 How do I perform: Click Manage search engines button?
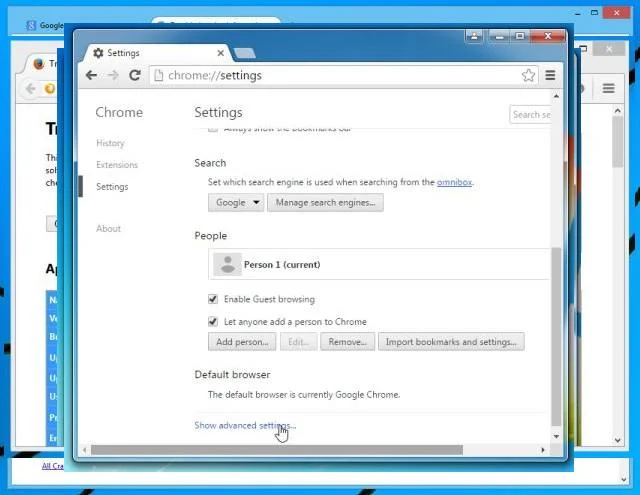click(325, 202)
